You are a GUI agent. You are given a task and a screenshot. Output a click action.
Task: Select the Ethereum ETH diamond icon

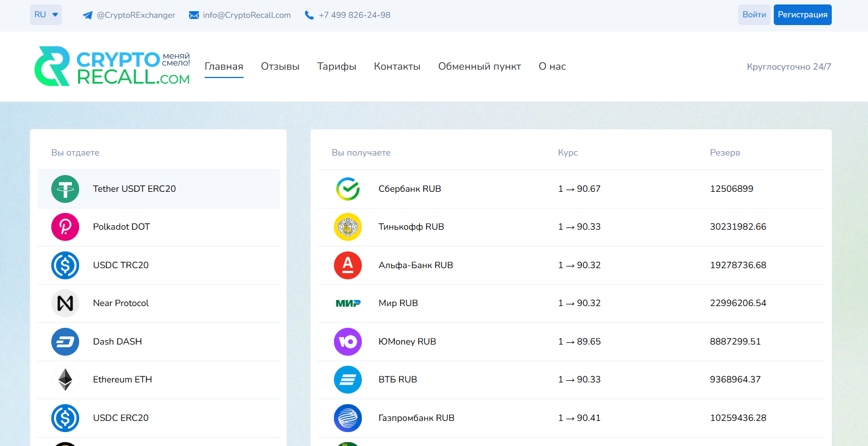click(65, 380)
